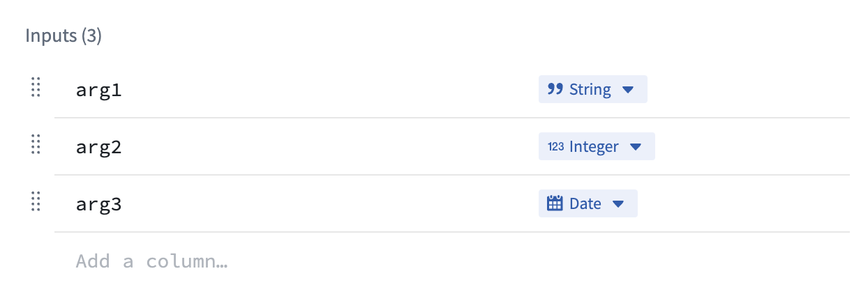Select the arg2 input name field

[98, 147]
